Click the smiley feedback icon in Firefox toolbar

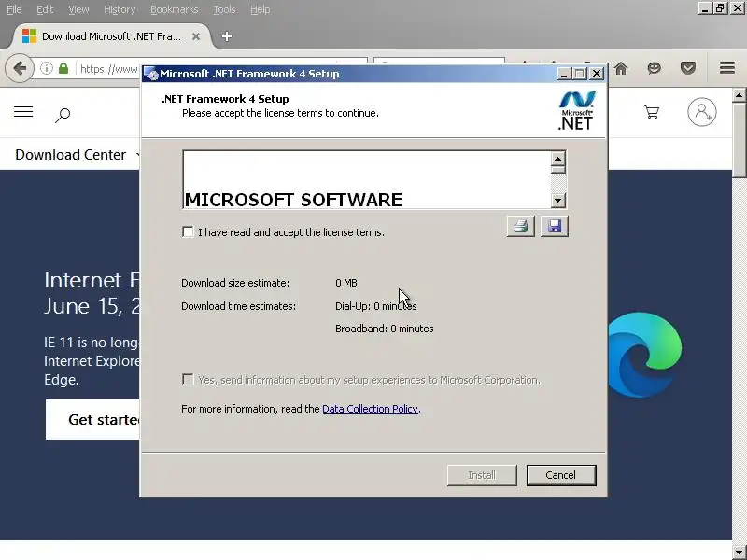(x=655, y=68)
